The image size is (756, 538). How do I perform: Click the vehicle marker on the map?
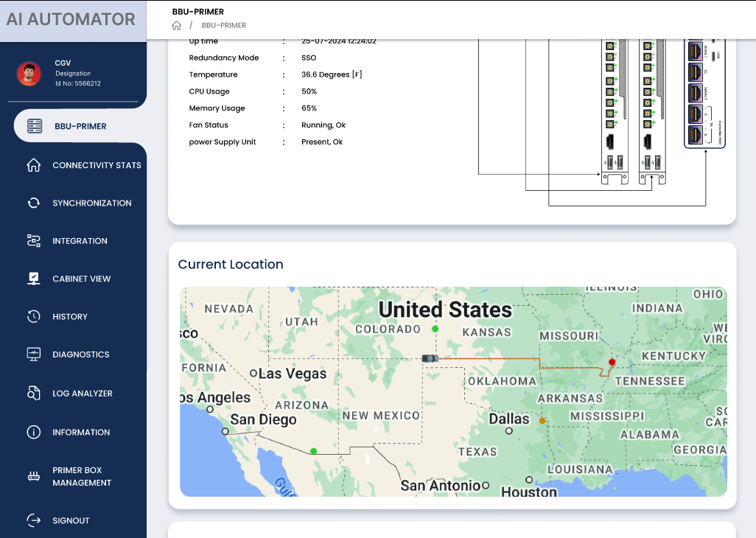pos(430,357)
